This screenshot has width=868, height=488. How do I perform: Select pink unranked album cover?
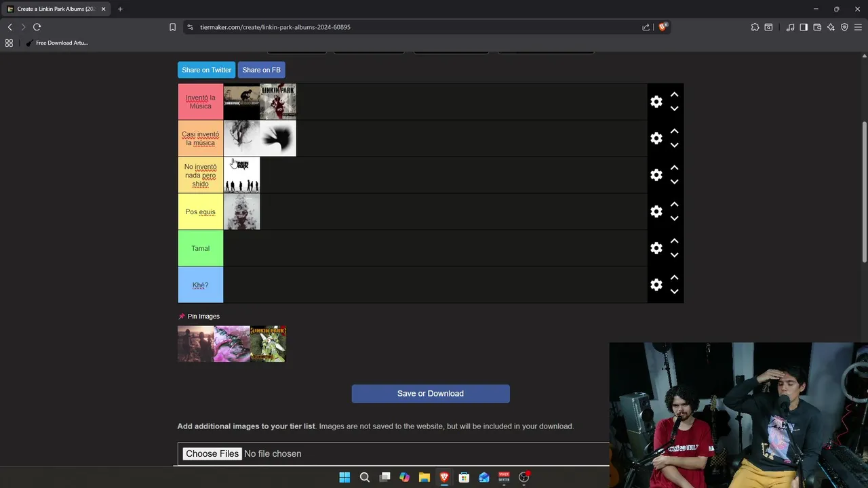[x=232, y=344]
